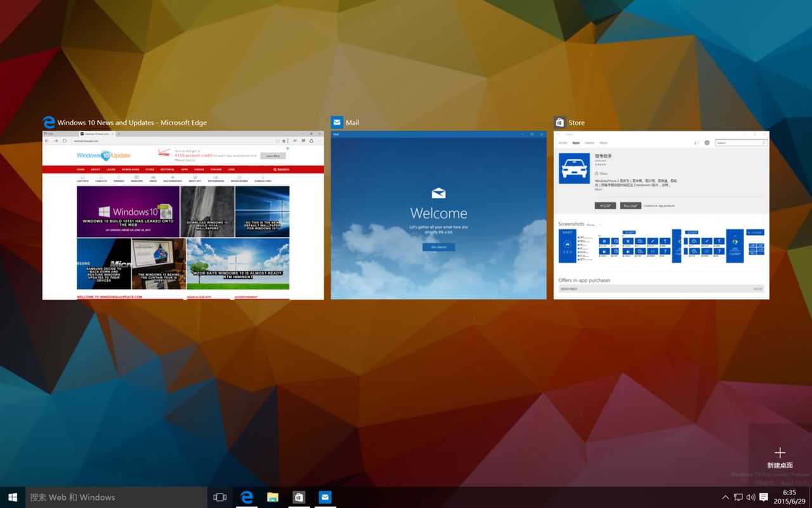Open the network status tray icon
This screenshot has height=508, width=812.
pos(738,497)
